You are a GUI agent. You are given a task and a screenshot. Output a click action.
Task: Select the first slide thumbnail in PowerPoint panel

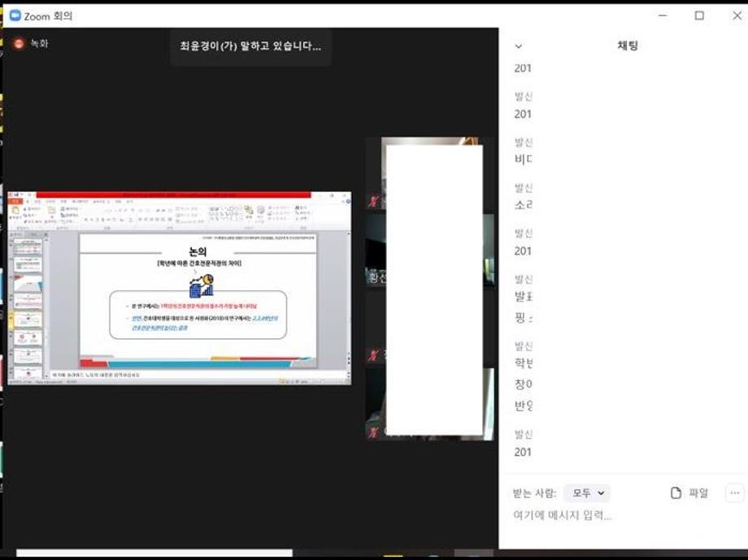click(28, 245)
